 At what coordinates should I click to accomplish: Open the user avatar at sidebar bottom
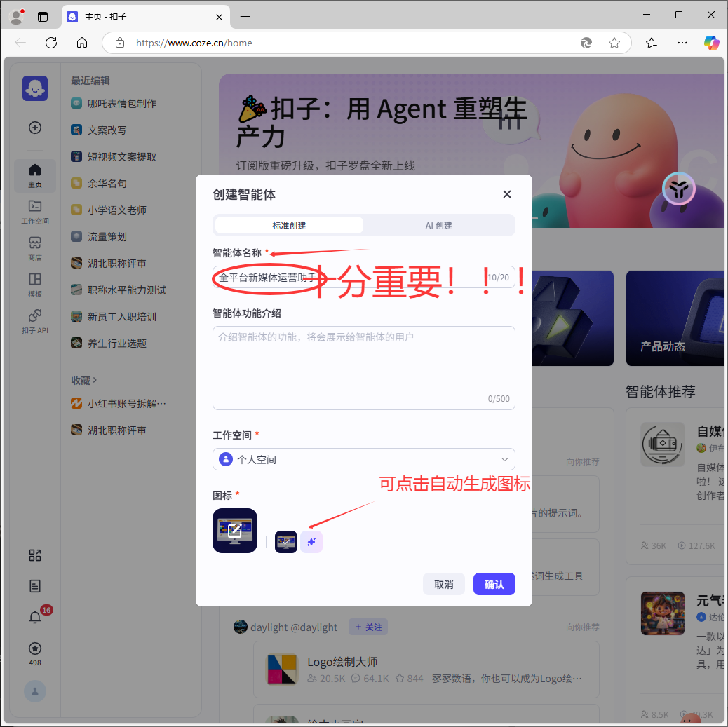(x=35, y=692)
